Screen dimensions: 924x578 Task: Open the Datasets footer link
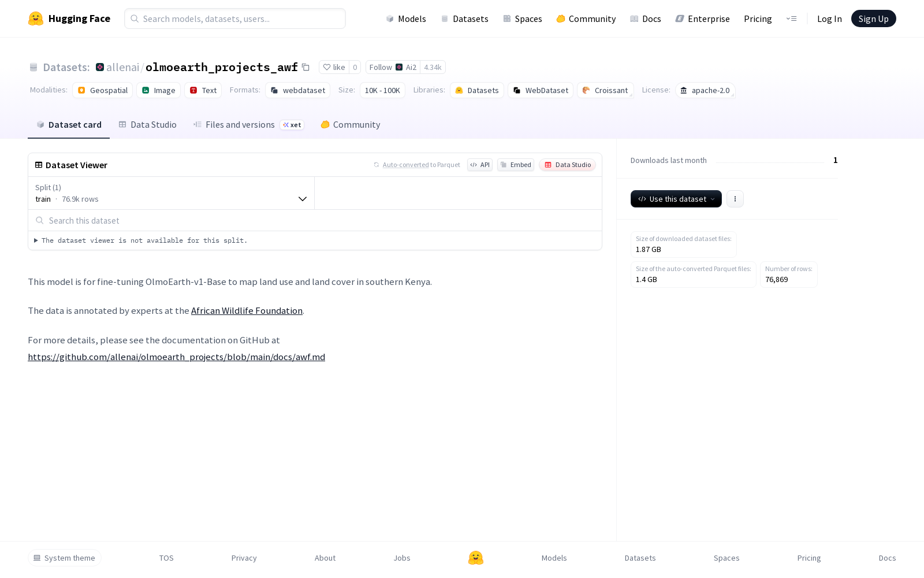pos(640,558)
